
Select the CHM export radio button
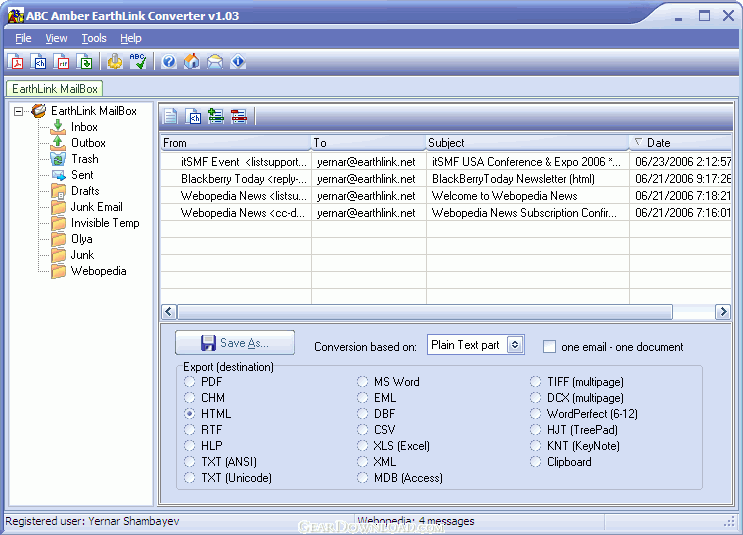coord(190,398)
